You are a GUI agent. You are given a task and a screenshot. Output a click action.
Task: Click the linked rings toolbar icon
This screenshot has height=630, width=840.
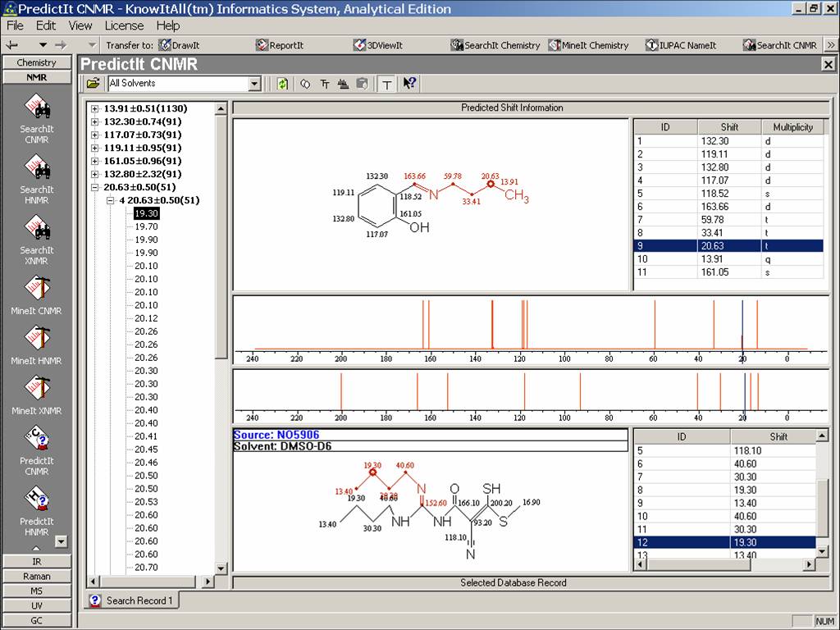pyautogui.click(x=305, y=84)
